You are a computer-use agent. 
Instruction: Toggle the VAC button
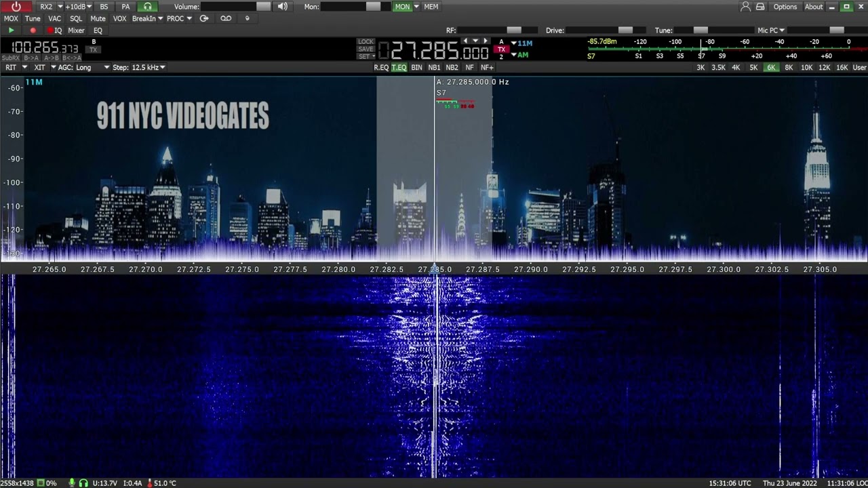[x=55, y=18]
